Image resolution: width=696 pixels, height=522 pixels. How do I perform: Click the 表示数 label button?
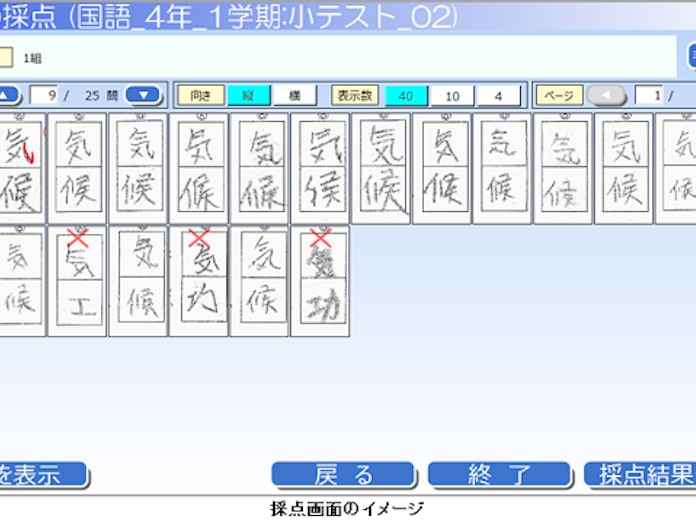click(355, 96)
